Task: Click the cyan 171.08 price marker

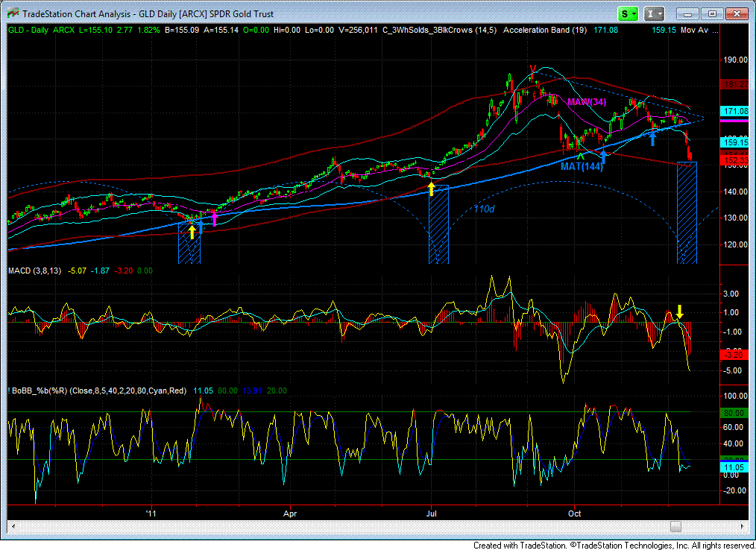Action: [x=736, y=111]
